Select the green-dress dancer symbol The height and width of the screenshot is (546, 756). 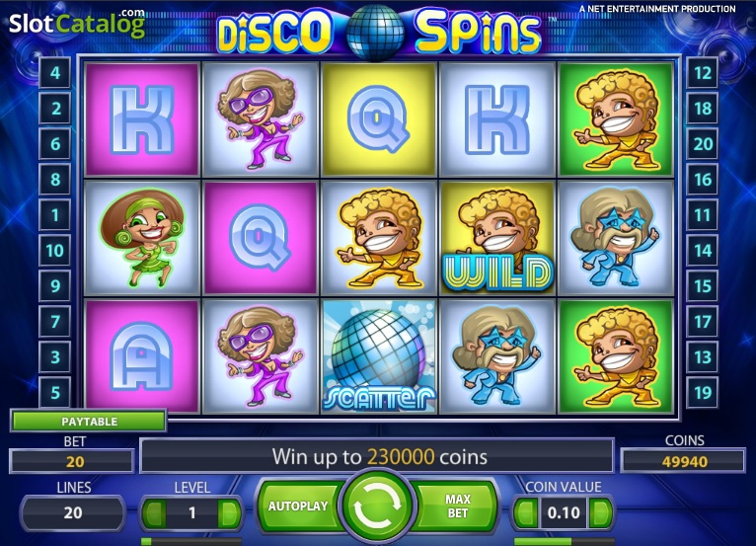(x=142, y=238)
